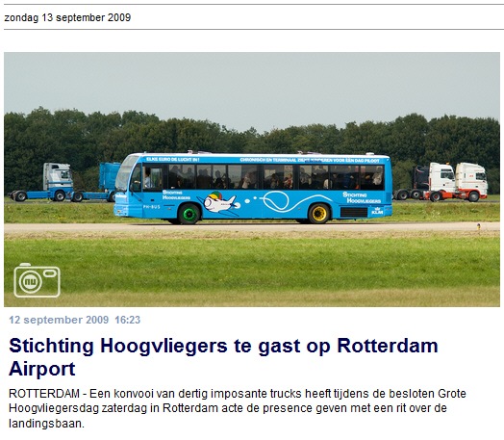Click the white loop swirl on the bus

tap(276, 201)
